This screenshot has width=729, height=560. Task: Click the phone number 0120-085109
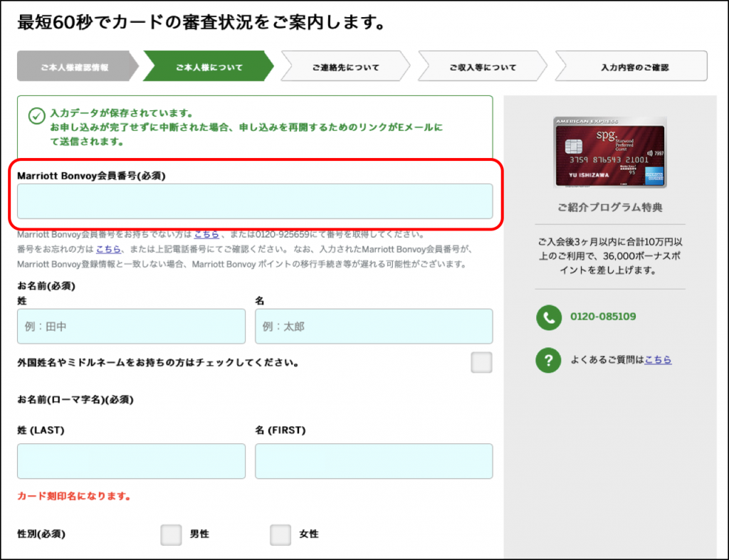603,317
